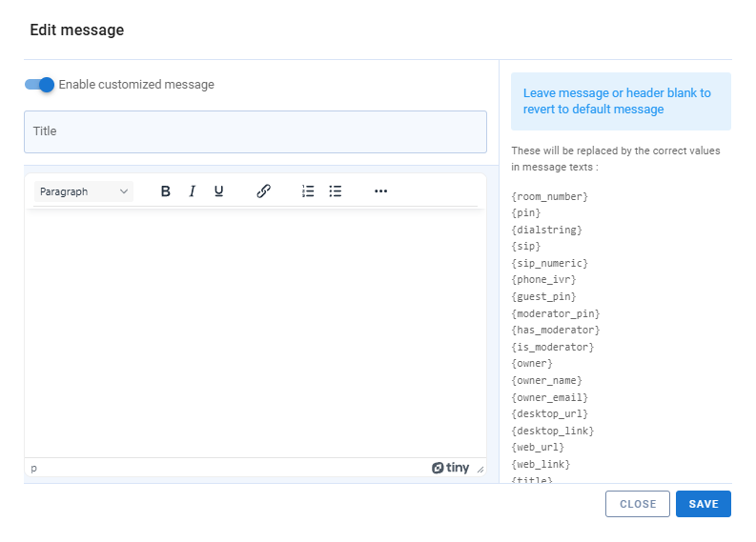
Task: Disable the customized message toggle
Action: [x=40, y=85]
